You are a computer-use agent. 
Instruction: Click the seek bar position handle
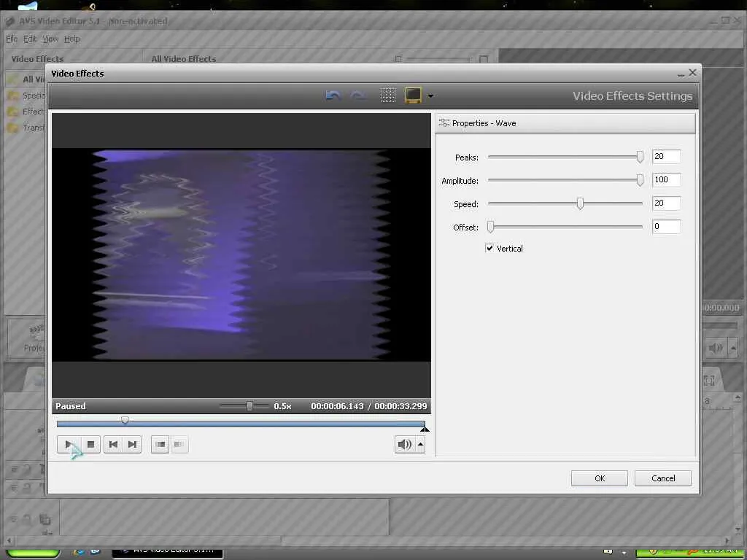coord(125,420)
